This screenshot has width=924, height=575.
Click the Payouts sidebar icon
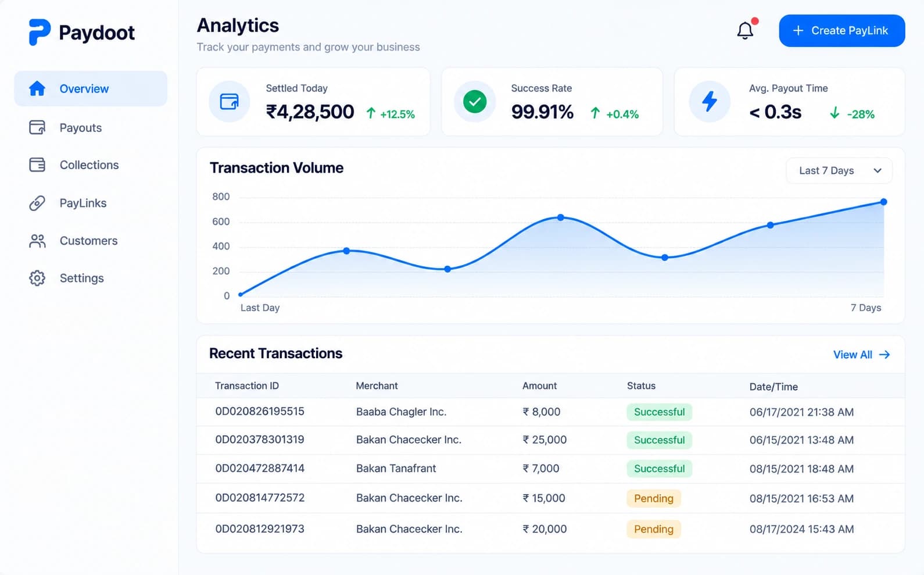point(37,127)
